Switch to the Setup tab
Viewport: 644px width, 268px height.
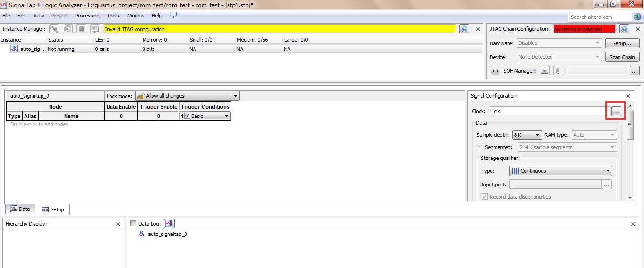pyautogui.click(x=52, y=209)
